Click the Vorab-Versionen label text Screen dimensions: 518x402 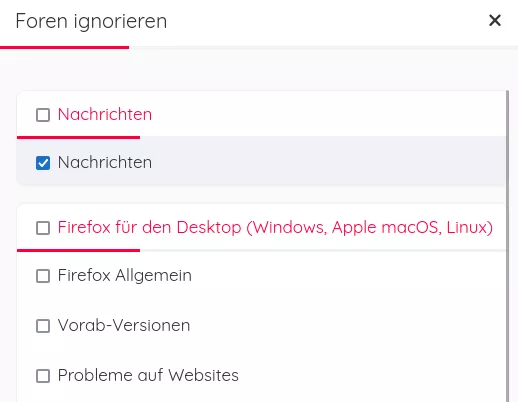point(124,325)
